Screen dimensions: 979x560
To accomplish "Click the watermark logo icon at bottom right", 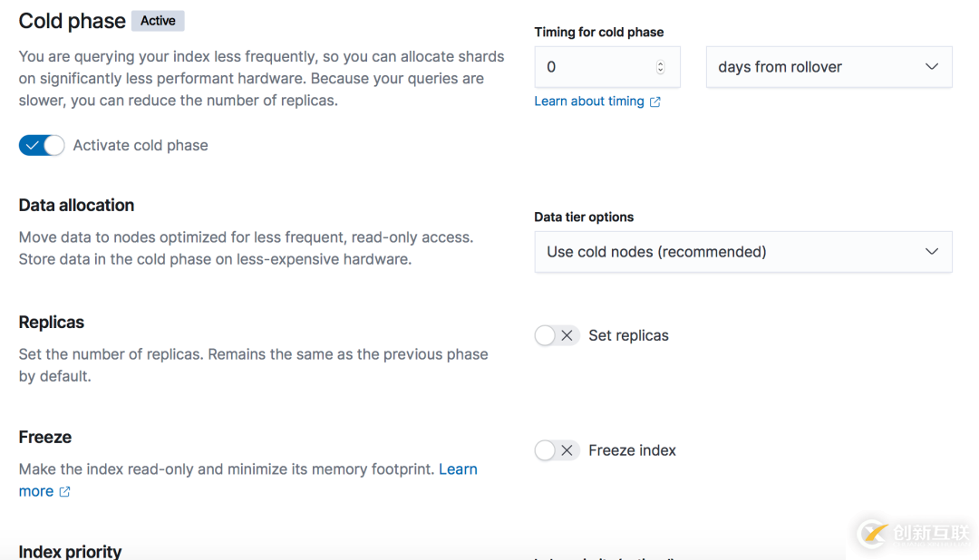I will (872, 533).
